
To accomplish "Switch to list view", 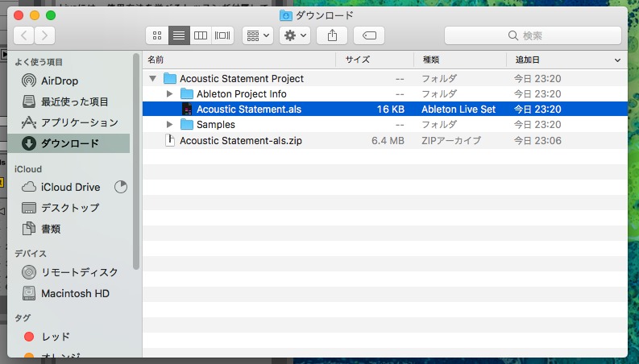I will (x=179, y=35).
